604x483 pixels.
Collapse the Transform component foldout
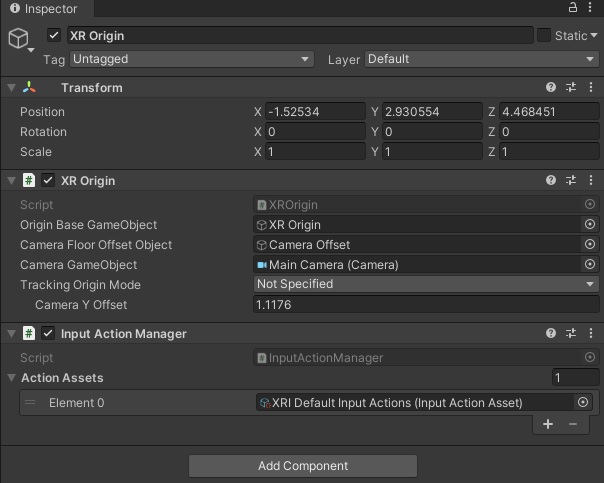coord(11,88)
